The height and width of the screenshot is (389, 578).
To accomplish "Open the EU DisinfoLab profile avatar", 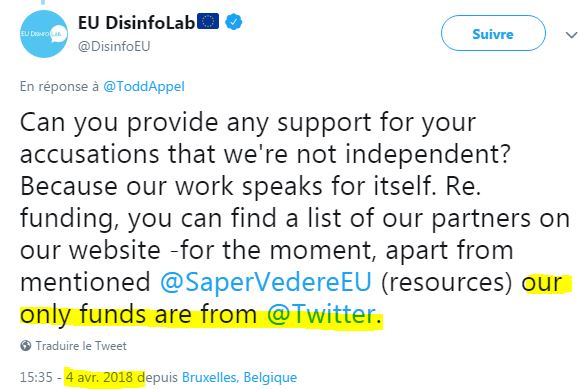I will [43, 34].
